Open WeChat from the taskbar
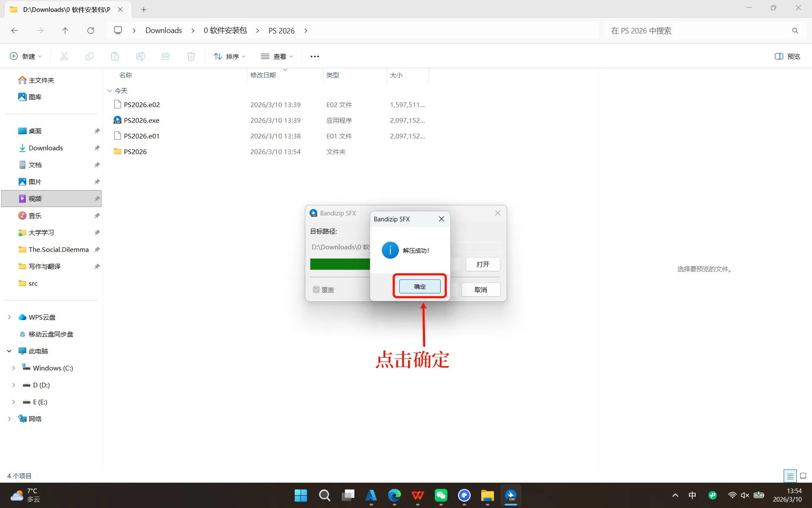The image size is (812, 508). point(441,495)
